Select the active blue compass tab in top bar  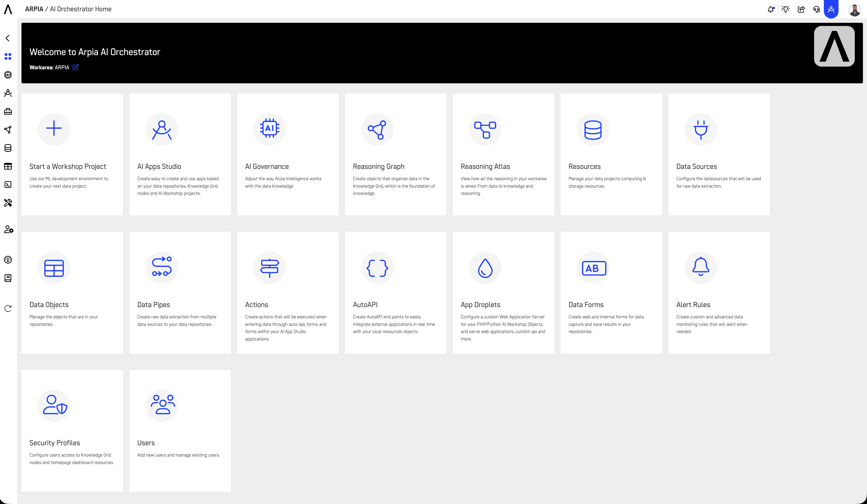click(x=832, y=9)
